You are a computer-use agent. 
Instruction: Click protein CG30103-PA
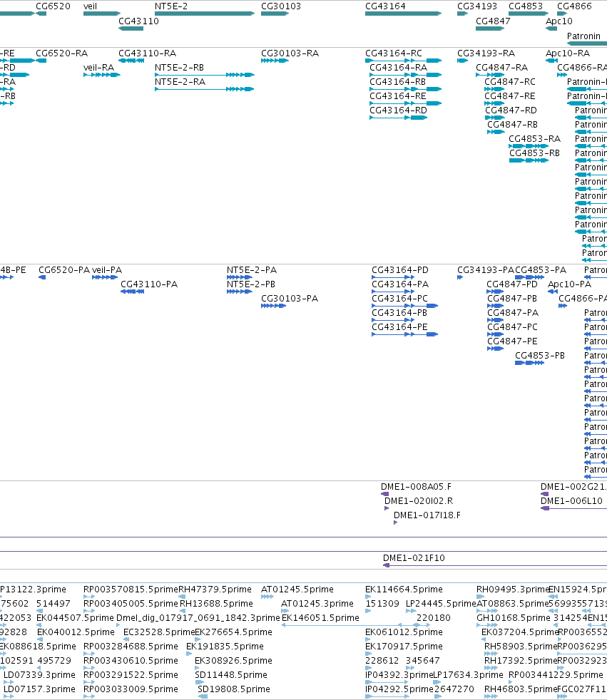point(290,299)
